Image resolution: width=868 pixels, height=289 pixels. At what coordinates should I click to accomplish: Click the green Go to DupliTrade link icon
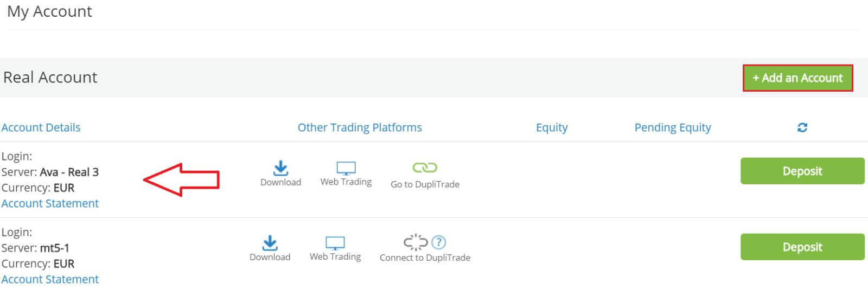click(425, 168)
